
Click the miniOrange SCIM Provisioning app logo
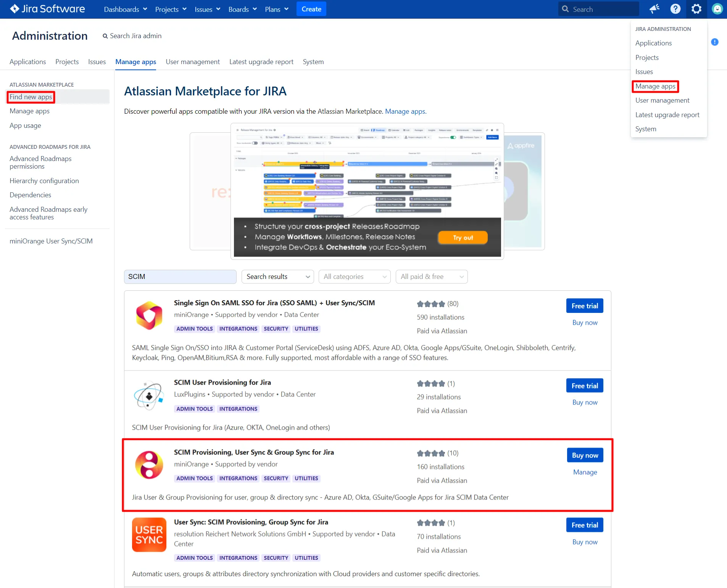149,465
